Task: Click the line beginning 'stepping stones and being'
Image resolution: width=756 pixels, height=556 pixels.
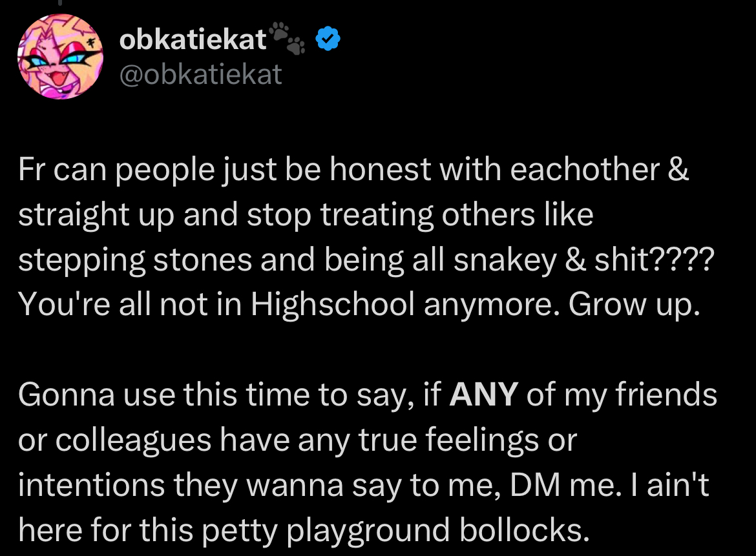Action: 366,260
